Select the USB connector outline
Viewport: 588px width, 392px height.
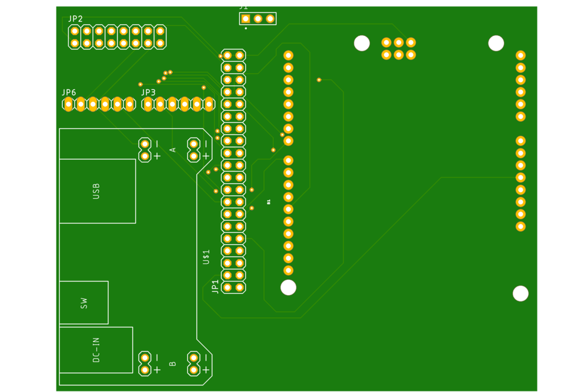[98, 191]
